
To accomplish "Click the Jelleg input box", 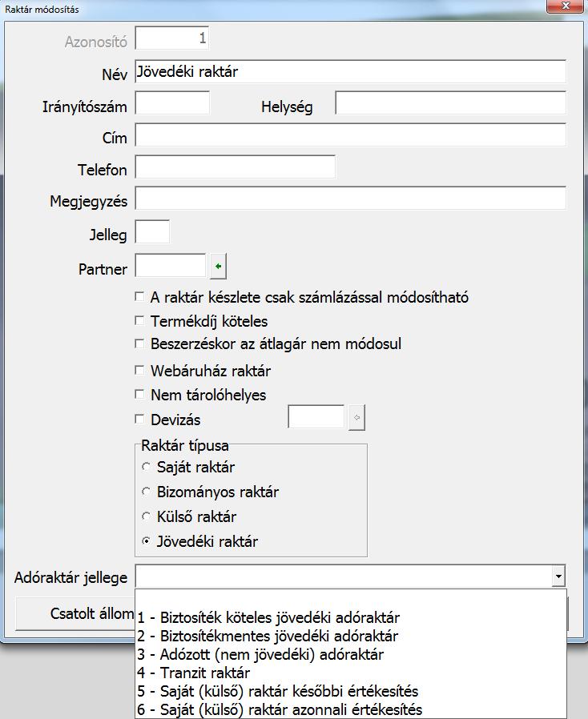I will tap(152, 231).
